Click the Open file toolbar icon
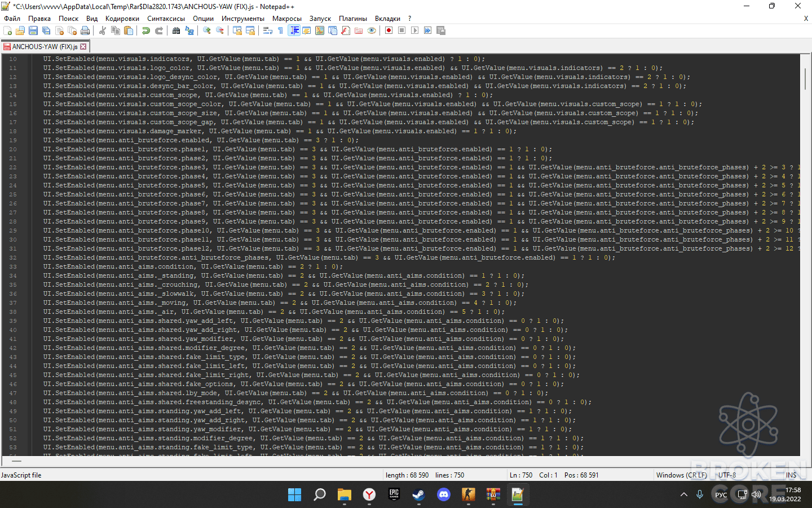This screenshot has height=508, width=812. tap(20, 30)
